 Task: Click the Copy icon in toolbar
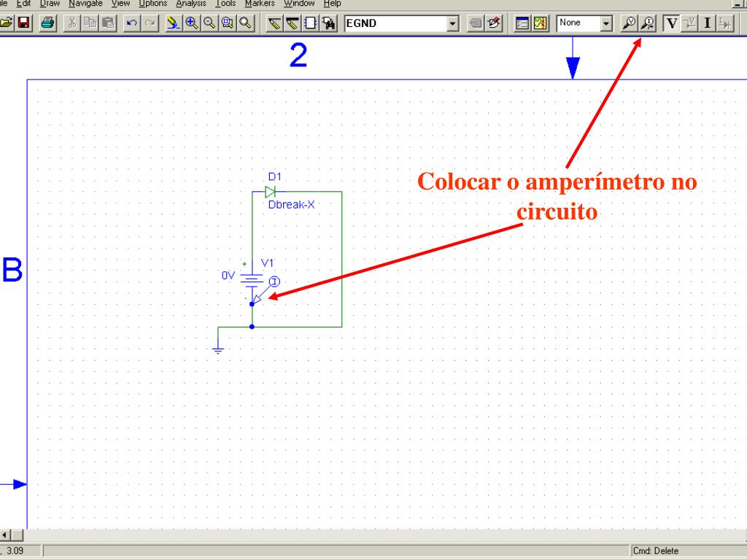90,23
